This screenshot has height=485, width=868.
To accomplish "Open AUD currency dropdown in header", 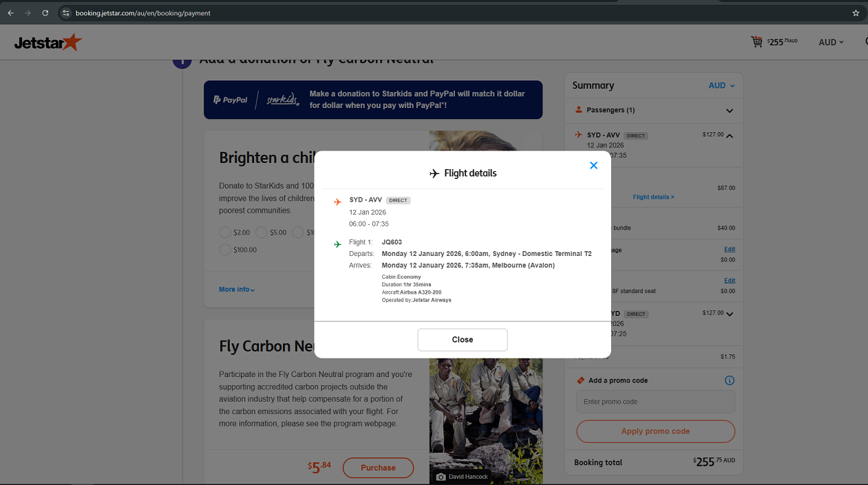I will point(831,42).
